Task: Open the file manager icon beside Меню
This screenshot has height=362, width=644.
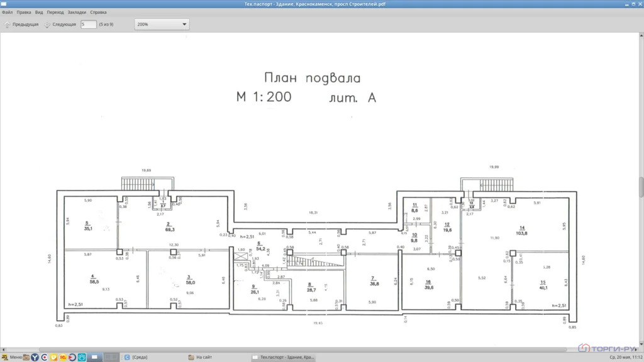Action: click(x=26, y=358)
